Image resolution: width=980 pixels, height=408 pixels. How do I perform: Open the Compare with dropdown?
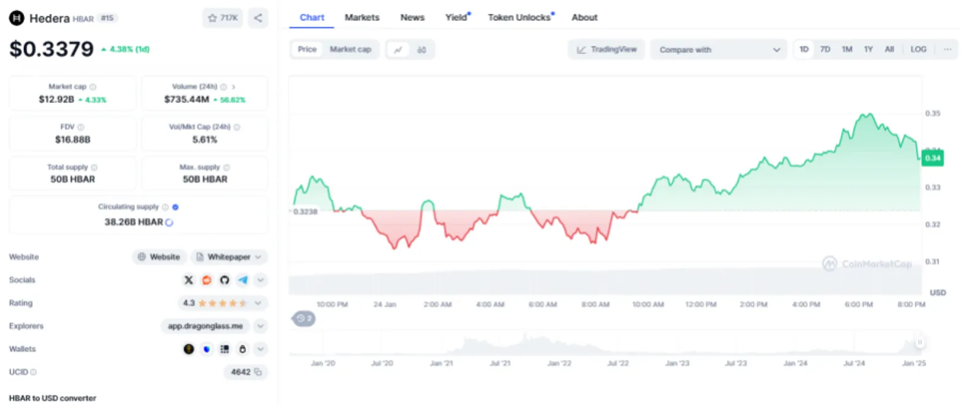pyautogui.click(x=719, y=50)
